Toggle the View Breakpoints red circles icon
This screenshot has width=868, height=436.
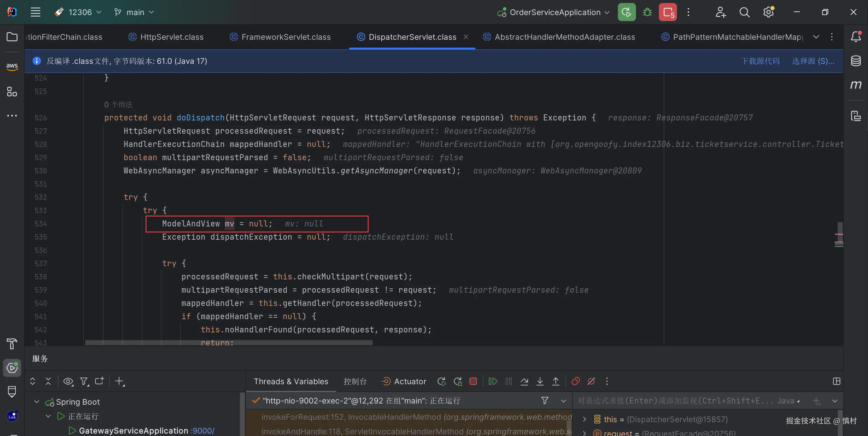576,381
